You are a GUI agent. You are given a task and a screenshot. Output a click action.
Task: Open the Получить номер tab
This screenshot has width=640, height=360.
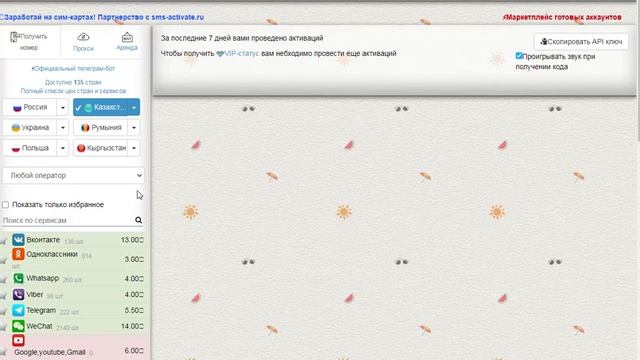[29, 42]
